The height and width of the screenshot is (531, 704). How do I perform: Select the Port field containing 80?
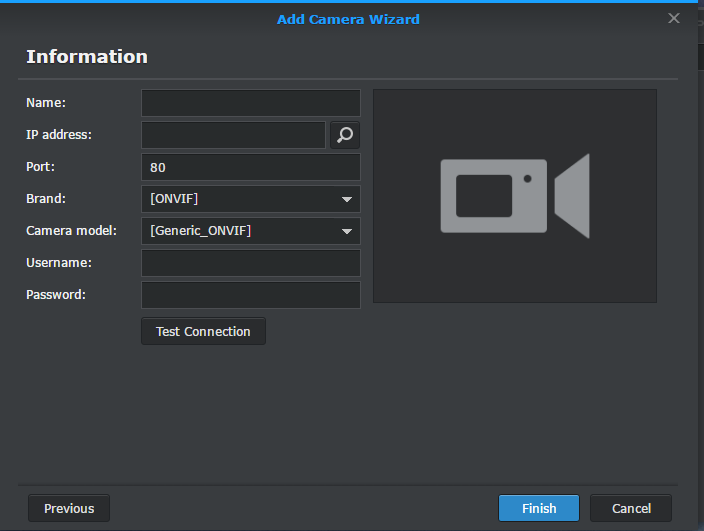click(250, 167)
